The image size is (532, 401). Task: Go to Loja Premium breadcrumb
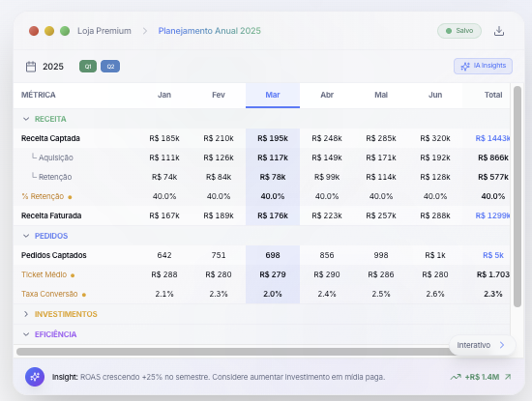[x=104, y=31]
